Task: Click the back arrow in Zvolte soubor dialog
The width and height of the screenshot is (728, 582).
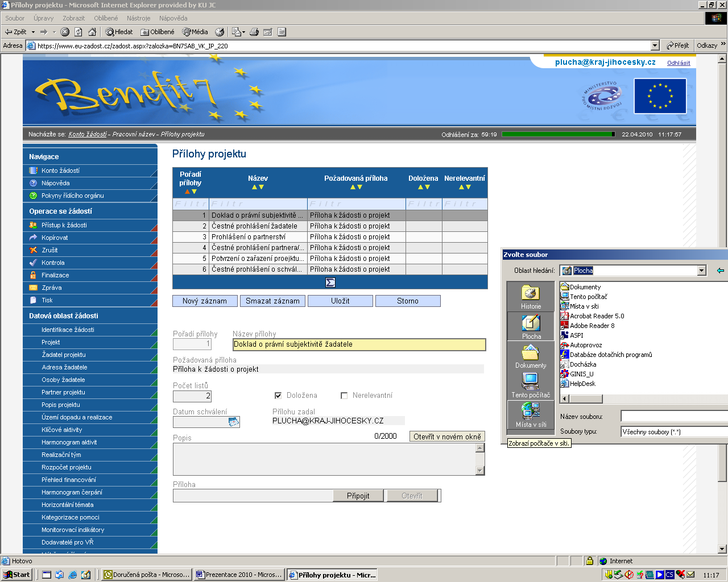Action: click(721, 271)
